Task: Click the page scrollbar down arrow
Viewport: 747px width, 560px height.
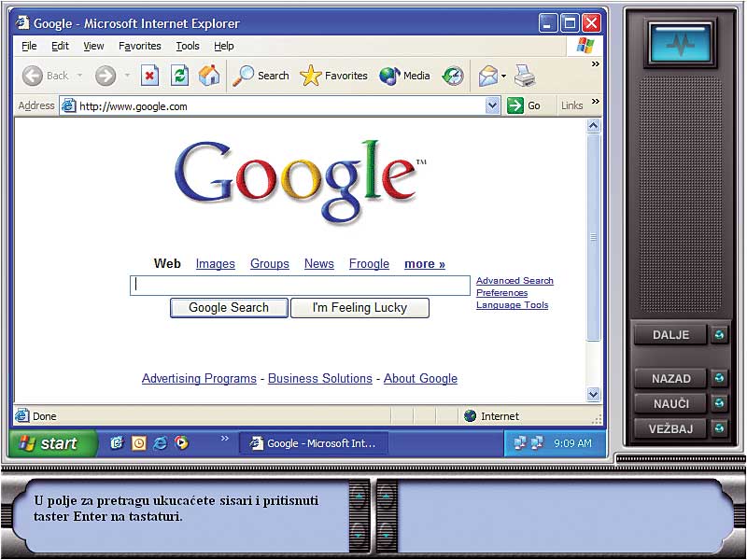Action: [593, 394]
